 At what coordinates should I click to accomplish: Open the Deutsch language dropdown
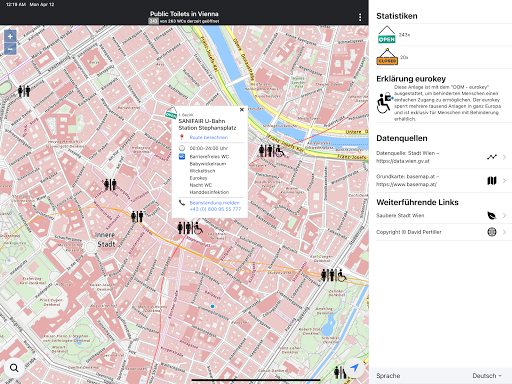pyautogui.click(x=487, y=376)
